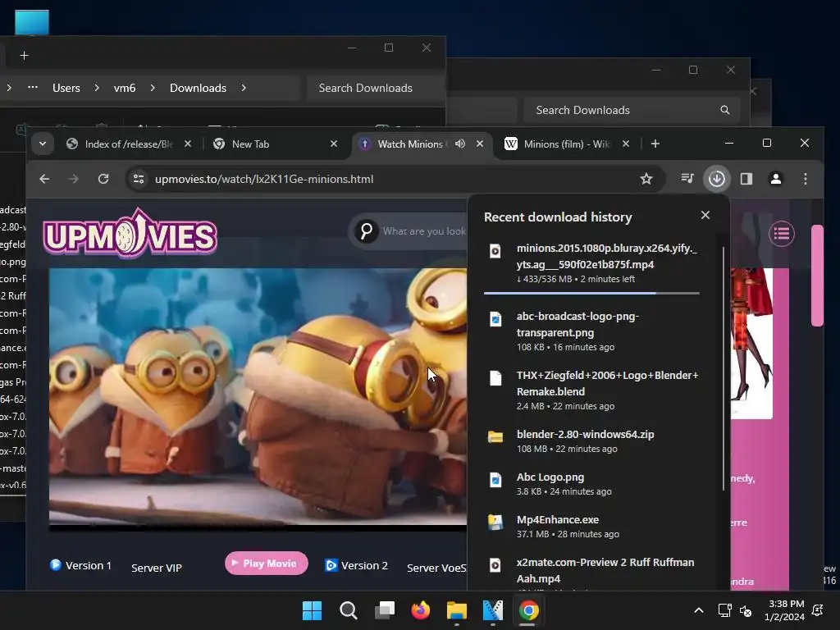840x630 pixels.
Task: Open THX+Ziegfeld Blender Remake.blend download
Action: pos(592,390)
